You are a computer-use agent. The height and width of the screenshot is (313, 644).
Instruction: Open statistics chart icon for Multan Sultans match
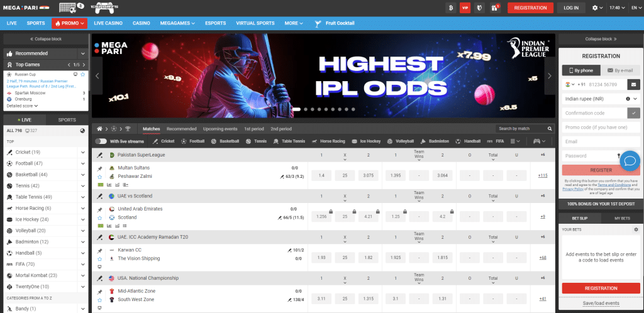[x=109, y=185]
